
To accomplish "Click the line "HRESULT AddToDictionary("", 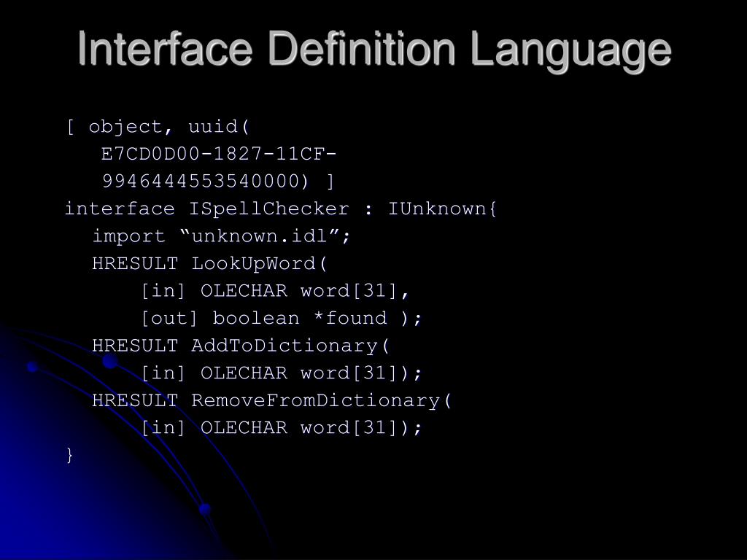I will pos(241,346).
